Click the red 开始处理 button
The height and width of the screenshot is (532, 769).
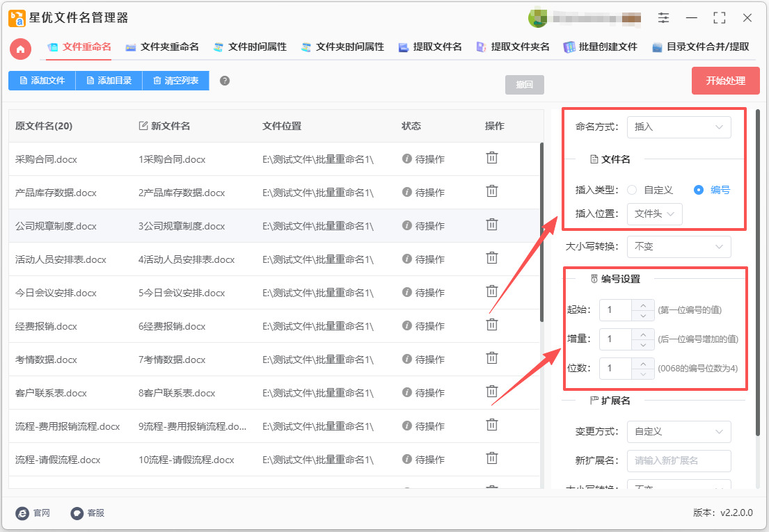click(725, 81)
